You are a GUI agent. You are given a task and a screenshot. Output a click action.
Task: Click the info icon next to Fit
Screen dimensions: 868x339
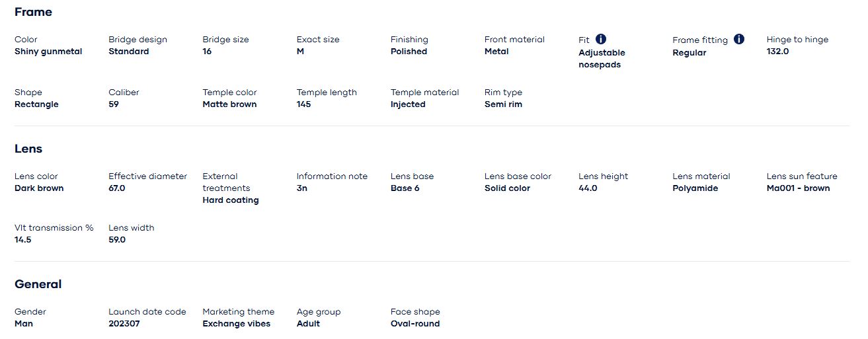click(x=601, y=39)
